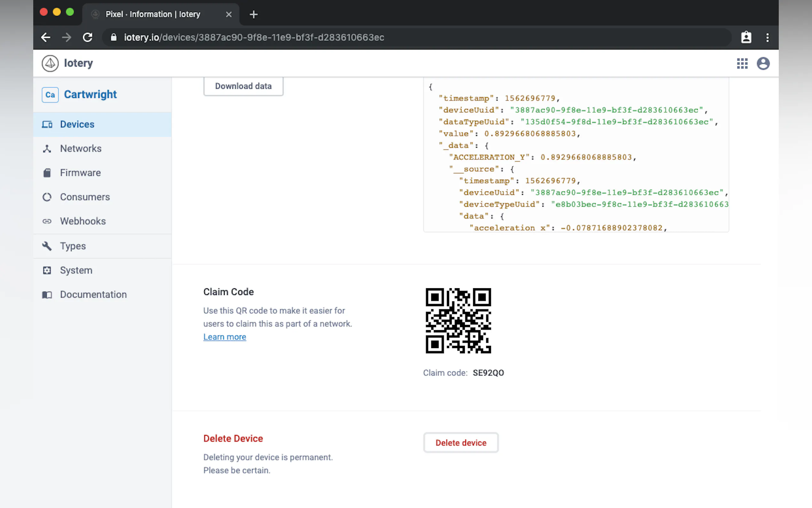Image resolution: width=812 pixels, height=508 pixels.
Task: Open a new browser tab
Action: point(254,14)
